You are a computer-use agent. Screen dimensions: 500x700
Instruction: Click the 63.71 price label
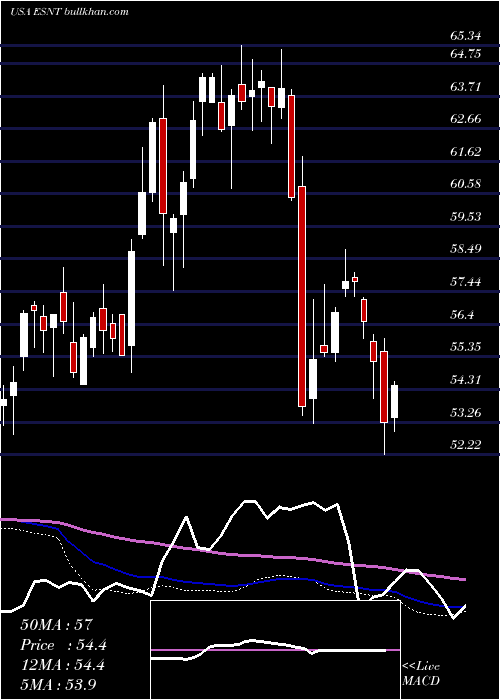(466, 87)
